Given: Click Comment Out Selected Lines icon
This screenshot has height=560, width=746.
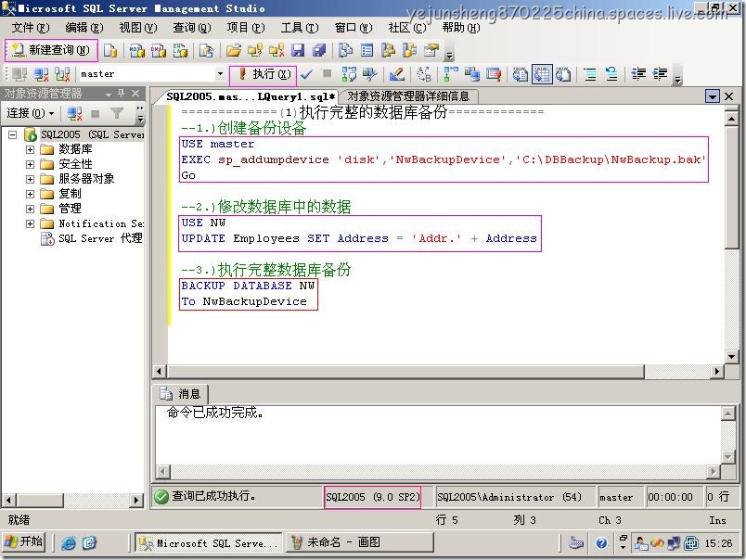Looking at the screenshot, I should 590,74.
